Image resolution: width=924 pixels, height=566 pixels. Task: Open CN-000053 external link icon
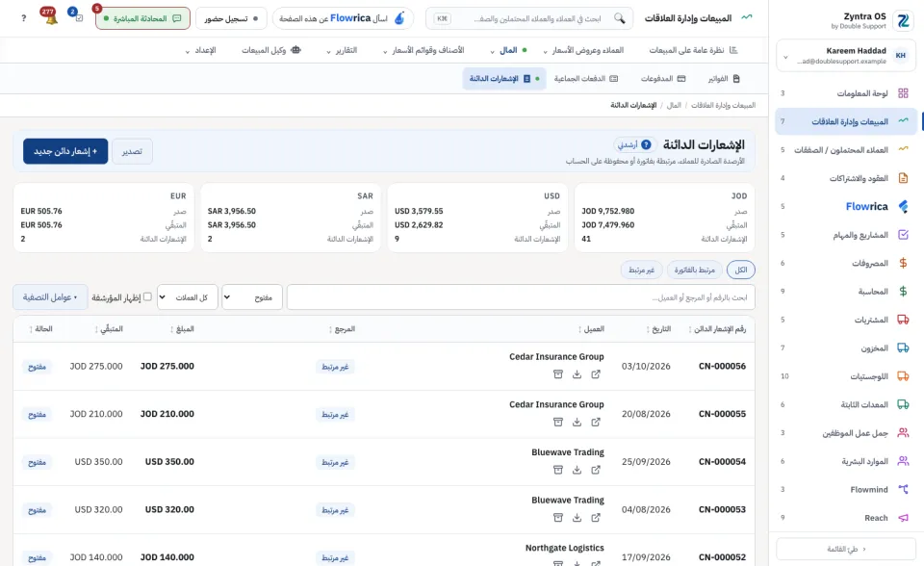coord(596,518)
